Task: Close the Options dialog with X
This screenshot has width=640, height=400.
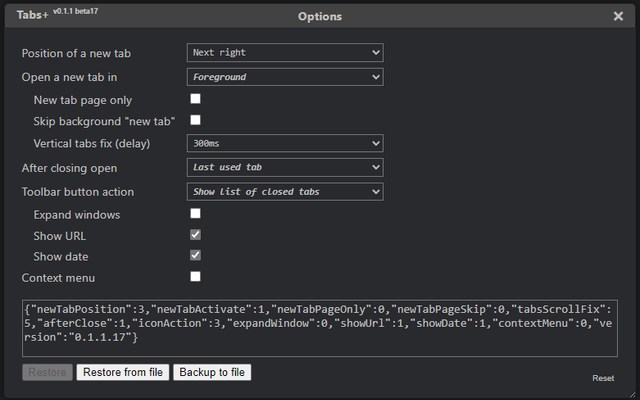Action: pos(618,16)
